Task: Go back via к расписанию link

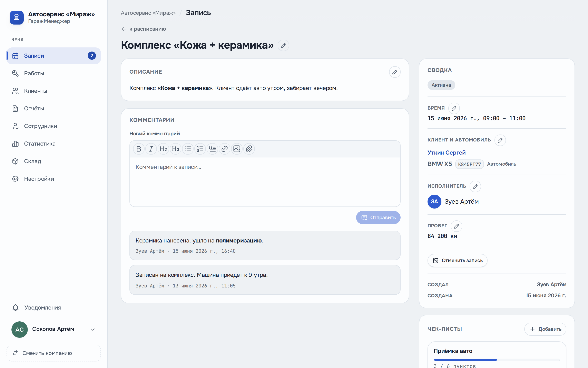Action: (x=144, y=29)
